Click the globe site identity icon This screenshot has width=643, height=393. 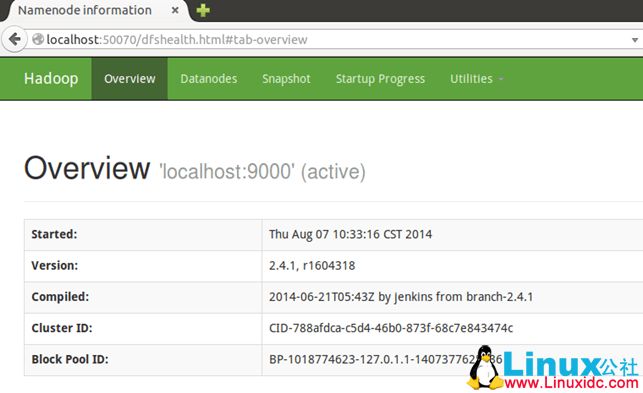[38, 39]
